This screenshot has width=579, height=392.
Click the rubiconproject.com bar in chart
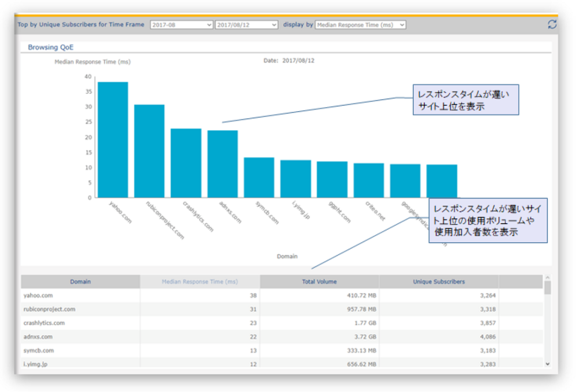[x=149, y=151]
